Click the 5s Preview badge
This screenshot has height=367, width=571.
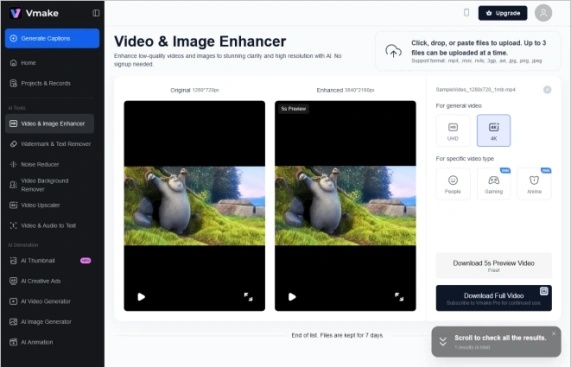294,108
